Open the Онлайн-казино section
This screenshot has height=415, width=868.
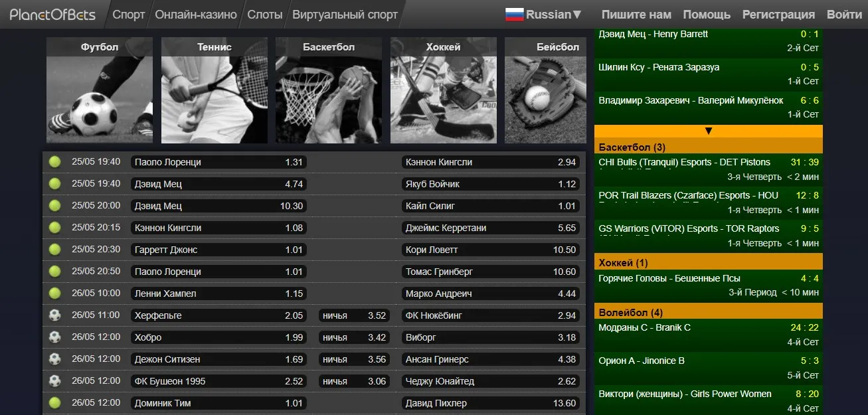tap(196, 15)
